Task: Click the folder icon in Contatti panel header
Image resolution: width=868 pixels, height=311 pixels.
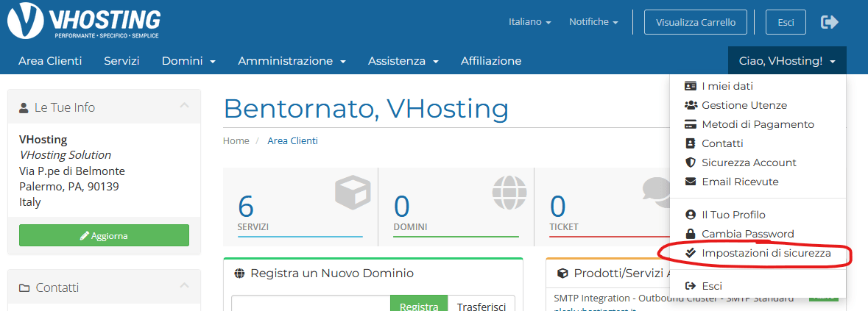Action: 24,287
